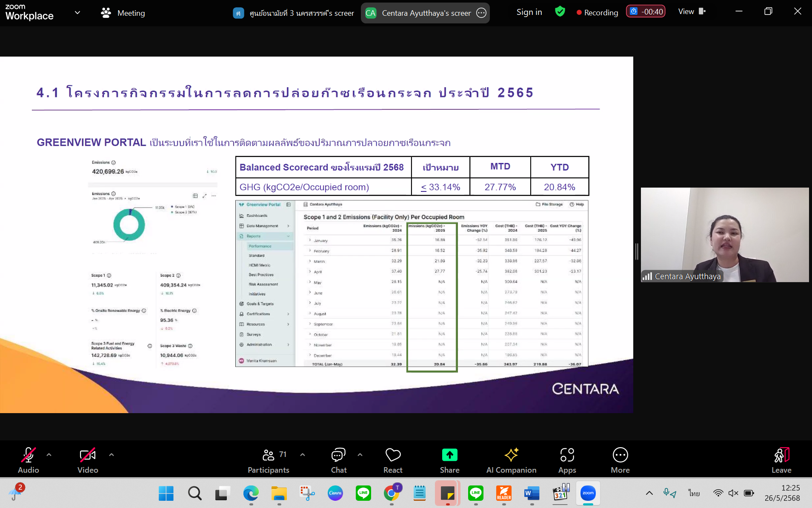
Task: Open the Meeting tab
Action: [123, 13]
